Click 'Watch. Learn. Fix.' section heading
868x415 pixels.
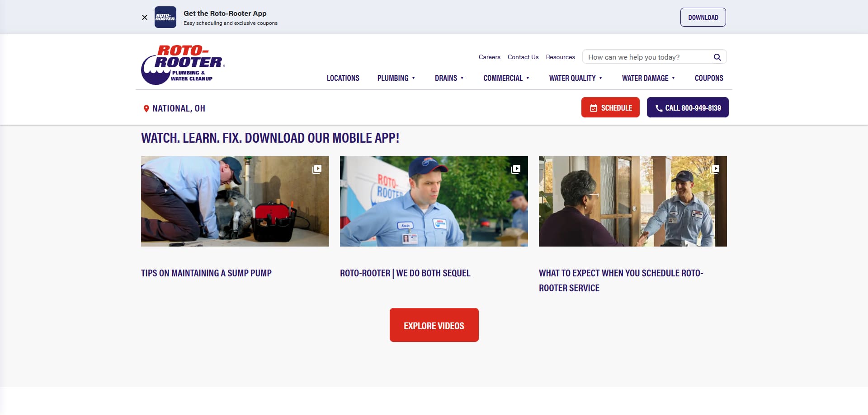click(x=270, y=138)
